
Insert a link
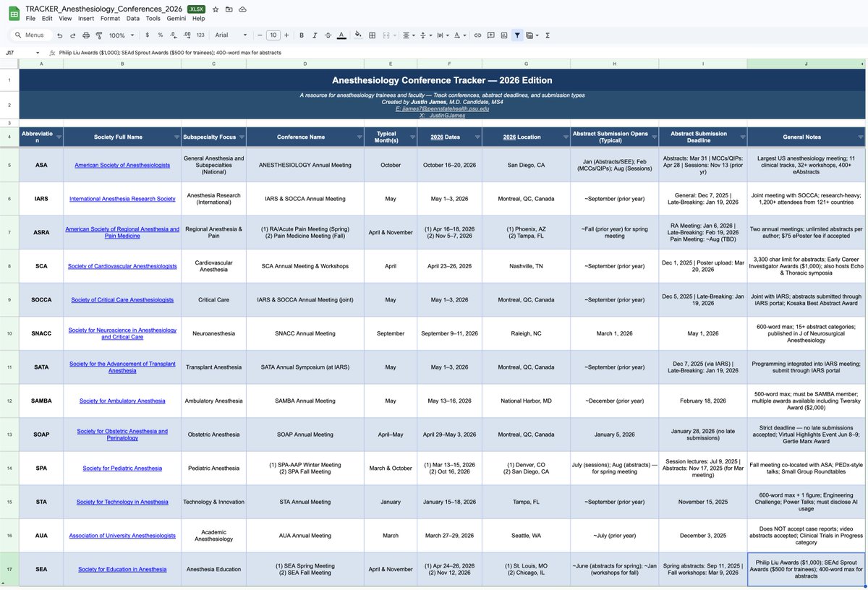[x=477, y=35]
